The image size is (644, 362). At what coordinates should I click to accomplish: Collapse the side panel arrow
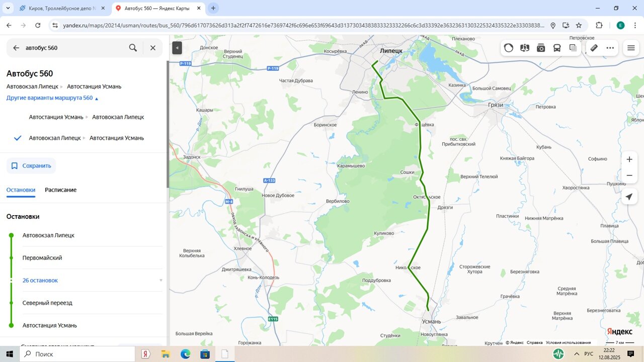tap(177, 48)
